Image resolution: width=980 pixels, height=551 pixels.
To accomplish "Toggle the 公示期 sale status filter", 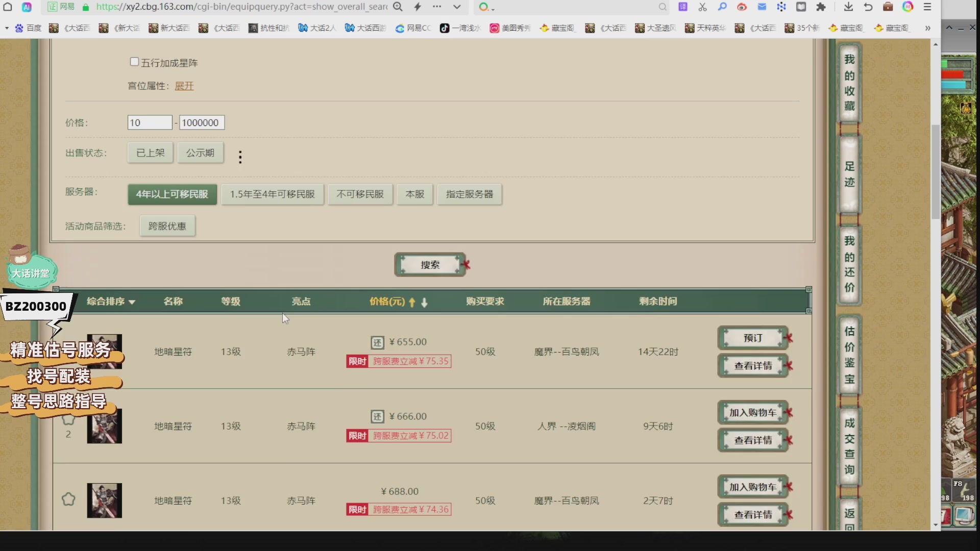I will [200, 153].
